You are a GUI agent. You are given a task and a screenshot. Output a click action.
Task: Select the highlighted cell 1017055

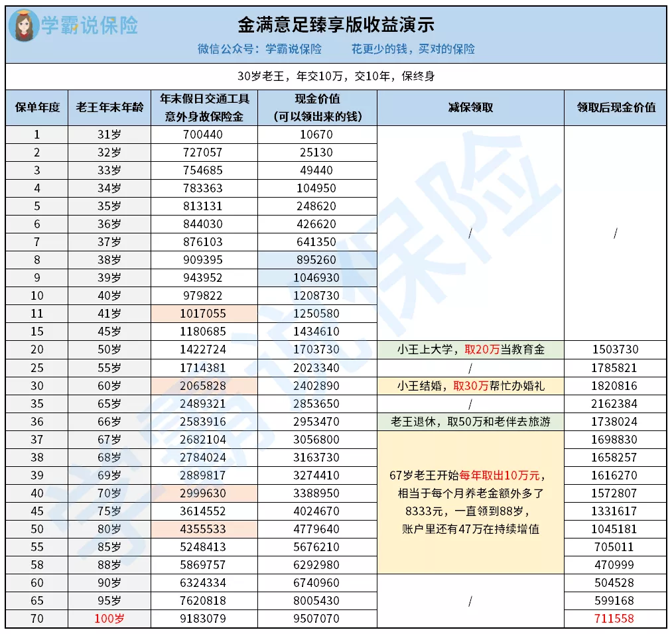pos(203,314)
